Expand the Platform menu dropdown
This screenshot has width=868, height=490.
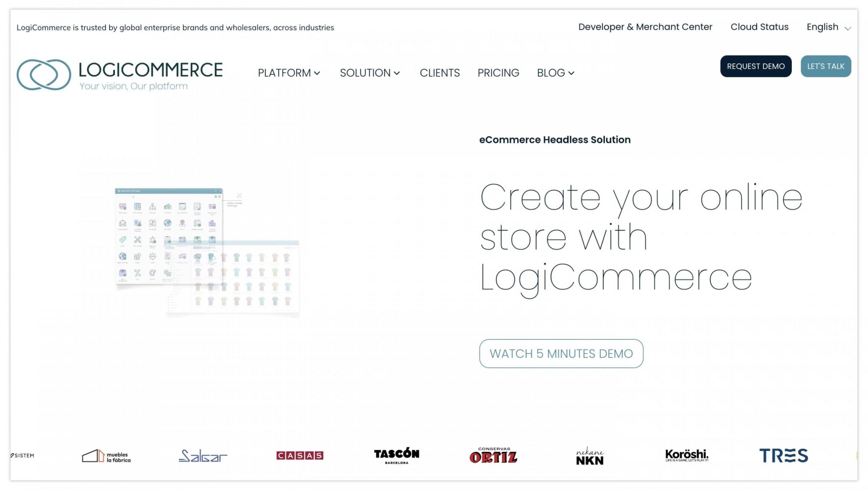[x=289, y=73]
